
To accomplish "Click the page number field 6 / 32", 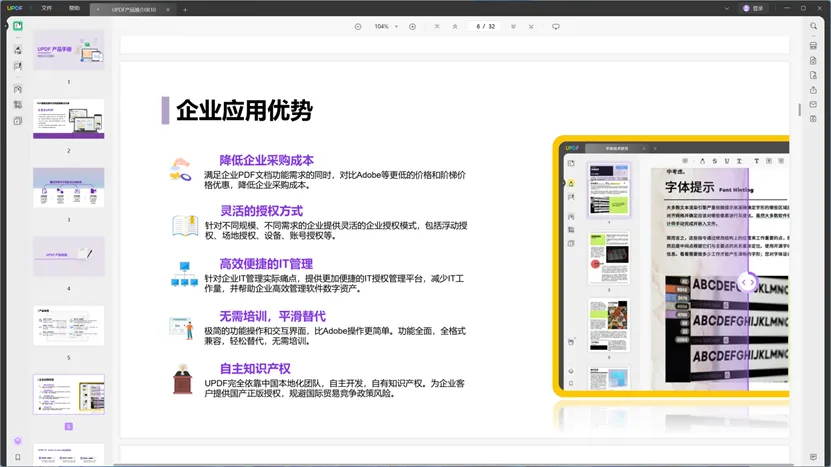I will click(485, 27).
